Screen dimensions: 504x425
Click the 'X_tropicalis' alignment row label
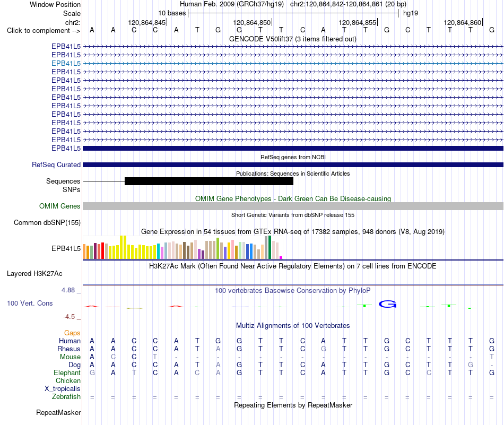pos(63,389)
